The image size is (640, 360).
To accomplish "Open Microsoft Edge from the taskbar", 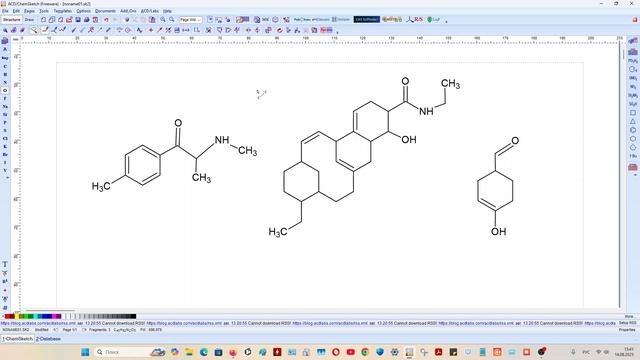I will click(204, 352).
